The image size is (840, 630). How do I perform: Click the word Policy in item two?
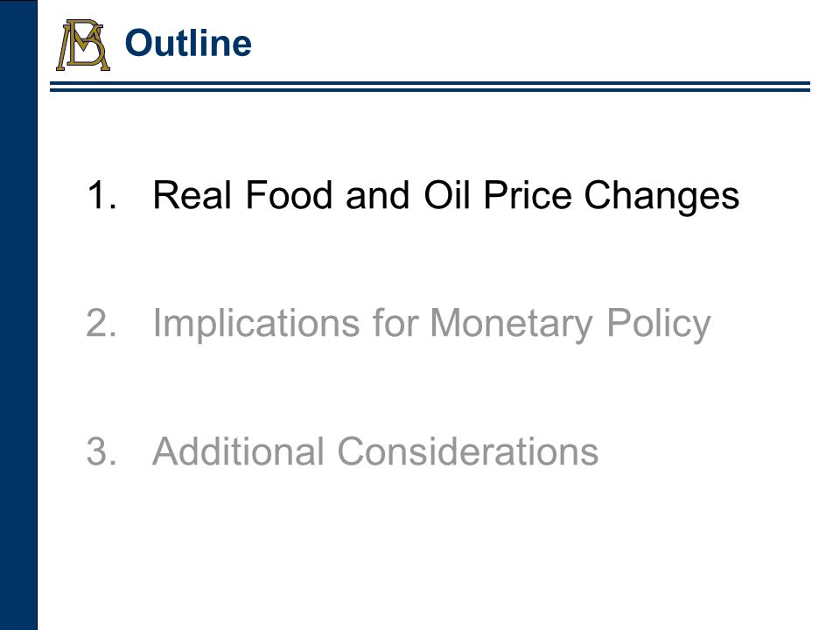pyautogui.click(x=658, y=324)
